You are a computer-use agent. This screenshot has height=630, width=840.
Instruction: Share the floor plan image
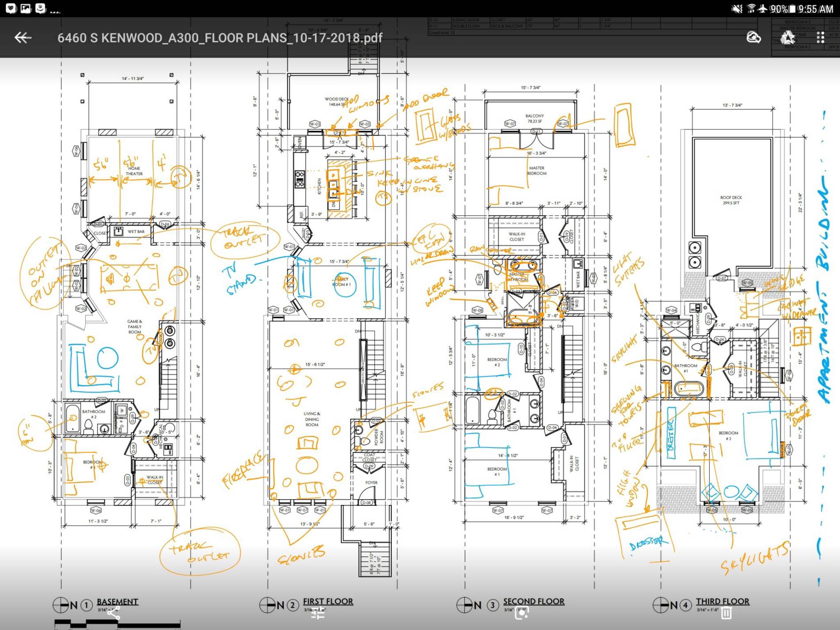[114, 613]
